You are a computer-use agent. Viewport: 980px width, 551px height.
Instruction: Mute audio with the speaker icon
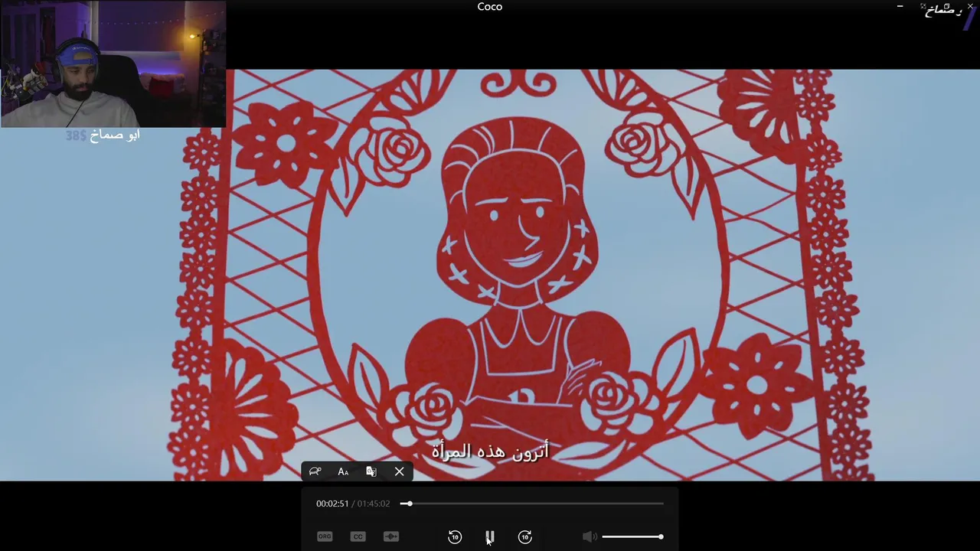pos(590,536)
